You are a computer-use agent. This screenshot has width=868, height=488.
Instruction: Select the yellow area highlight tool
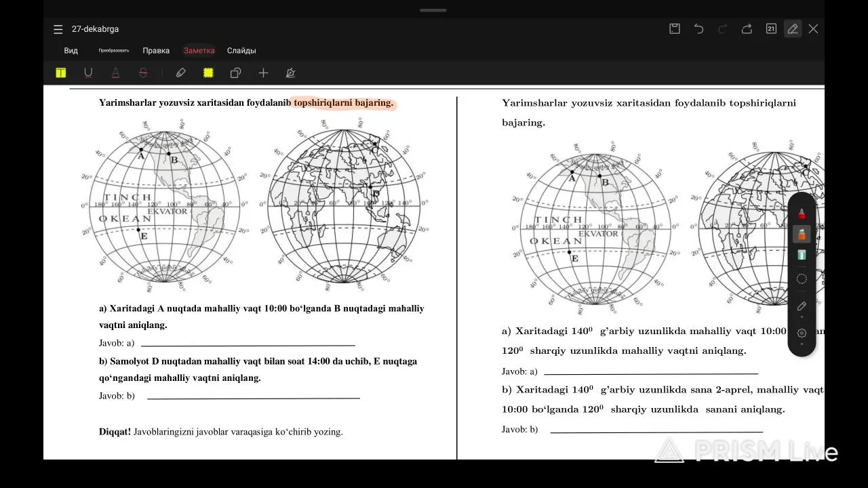coord(208,73)
